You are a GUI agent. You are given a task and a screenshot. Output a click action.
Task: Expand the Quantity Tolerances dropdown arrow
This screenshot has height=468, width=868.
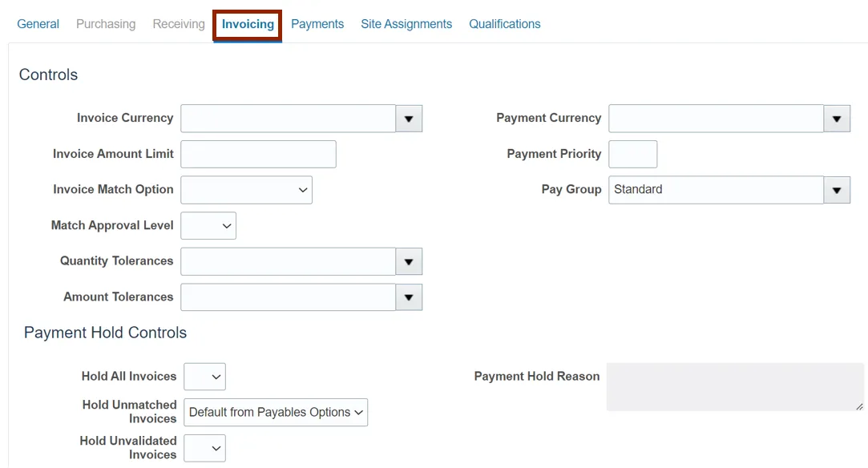409,261
